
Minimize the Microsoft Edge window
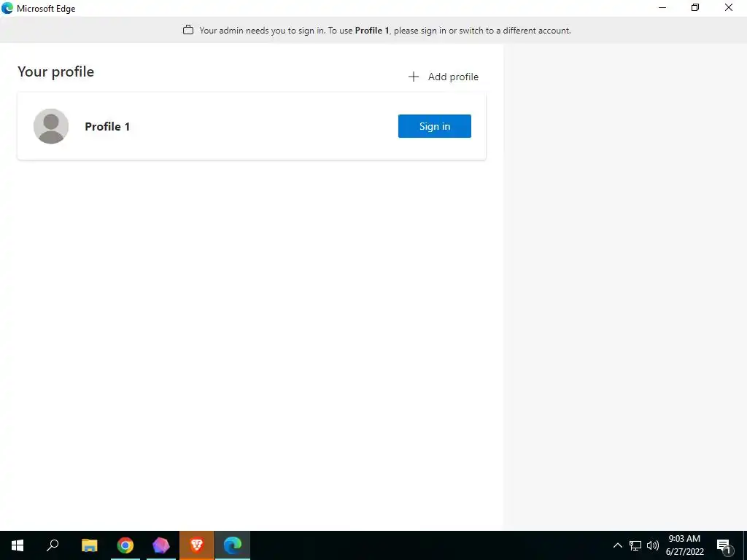(x=662, y=8)
